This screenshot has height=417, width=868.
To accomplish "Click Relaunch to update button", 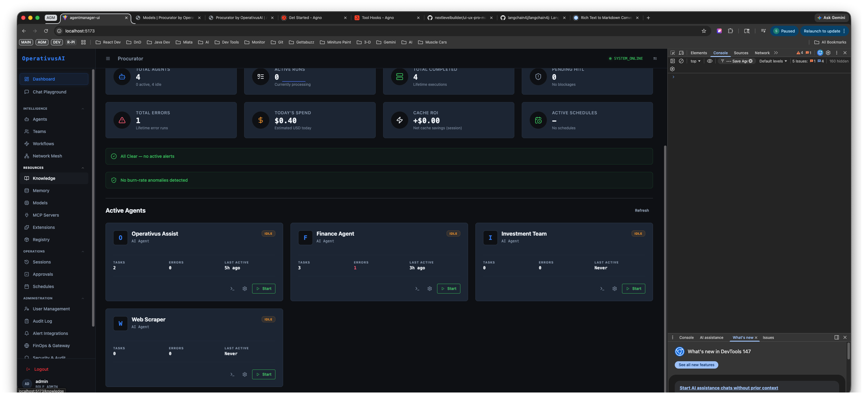I will (824, 31).
